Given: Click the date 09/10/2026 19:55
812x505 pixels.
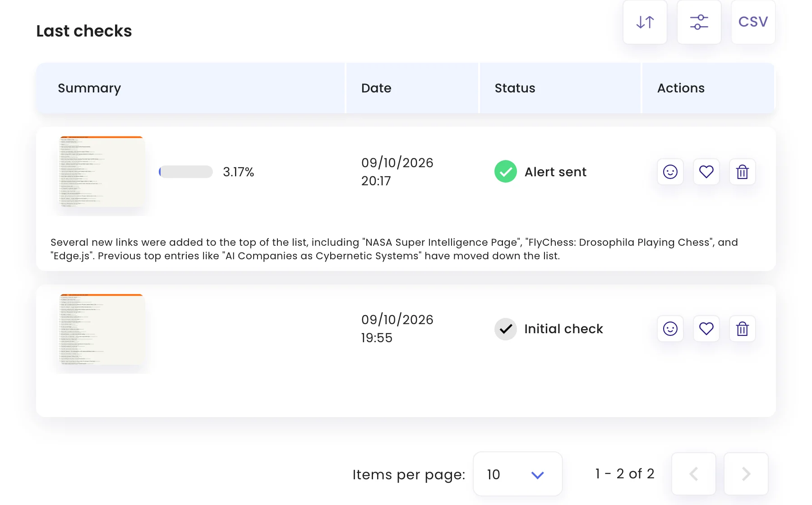Looking at the screenshot, I should (x=397, y=329).
